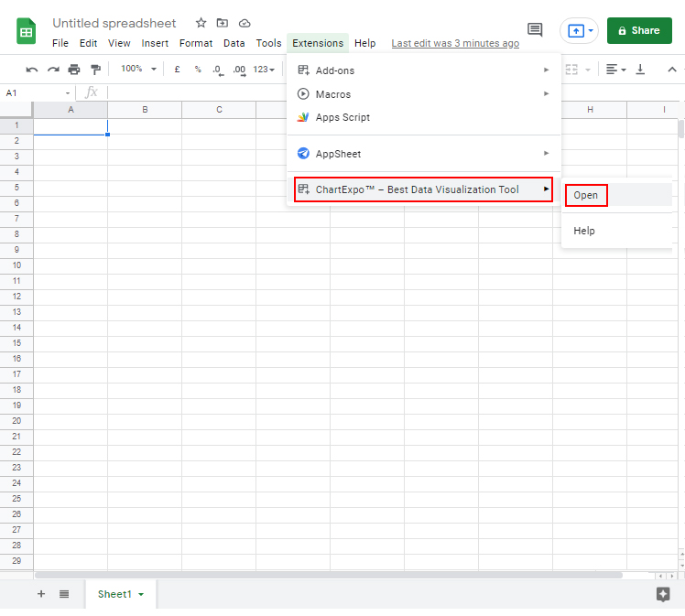
Task: Open the Edit menu
Action: pyautogui.click(x=88, y=43)
